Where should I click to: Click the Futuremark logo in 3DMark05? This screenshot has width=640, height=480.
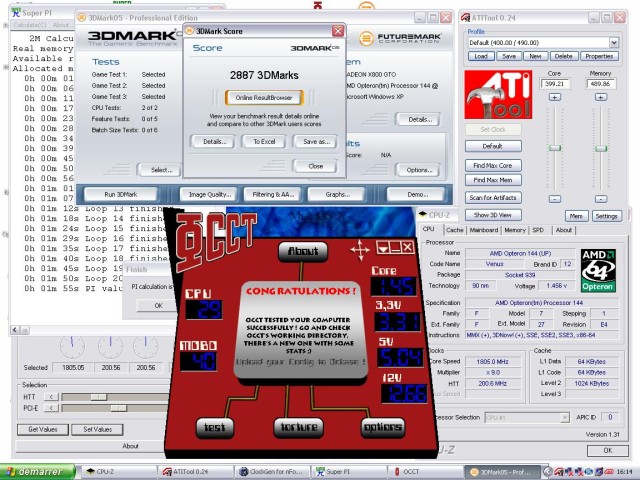[400, 38]
